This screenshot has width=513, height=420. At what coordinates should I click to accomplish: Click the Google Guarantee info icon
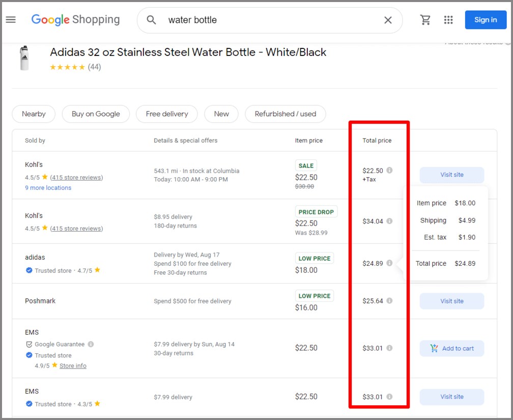[x=91, y=344]
